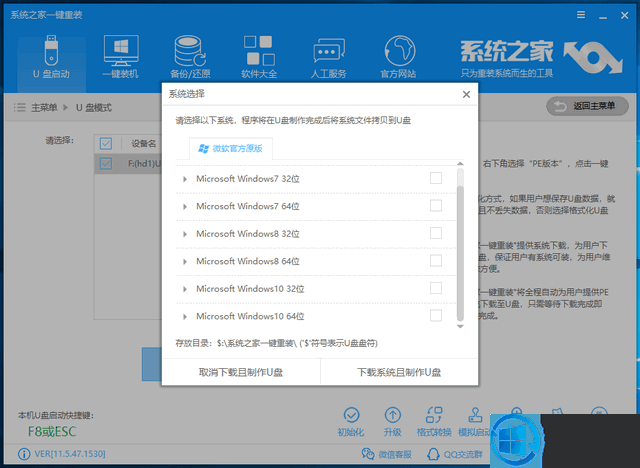Go to 主菜单 breadcrumb
Viewport: 640px width, 468px height.
tap(44, 108)
